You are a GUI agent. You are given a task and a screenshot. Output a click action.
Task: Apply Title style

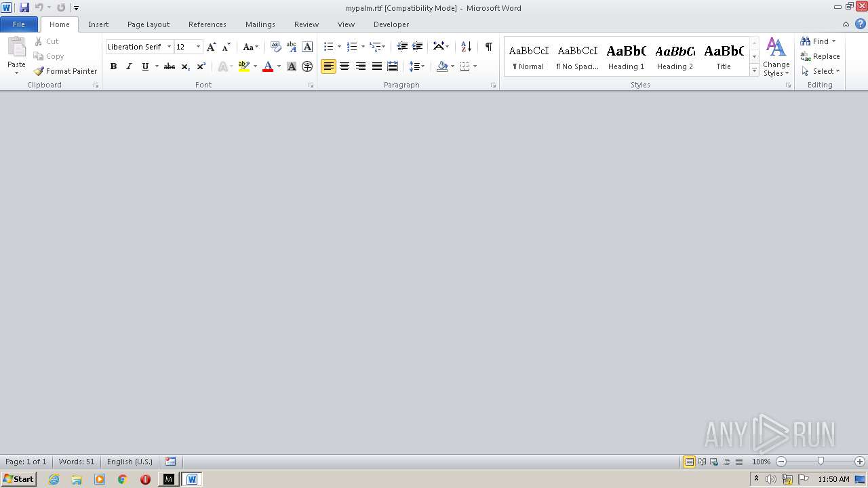724,57
